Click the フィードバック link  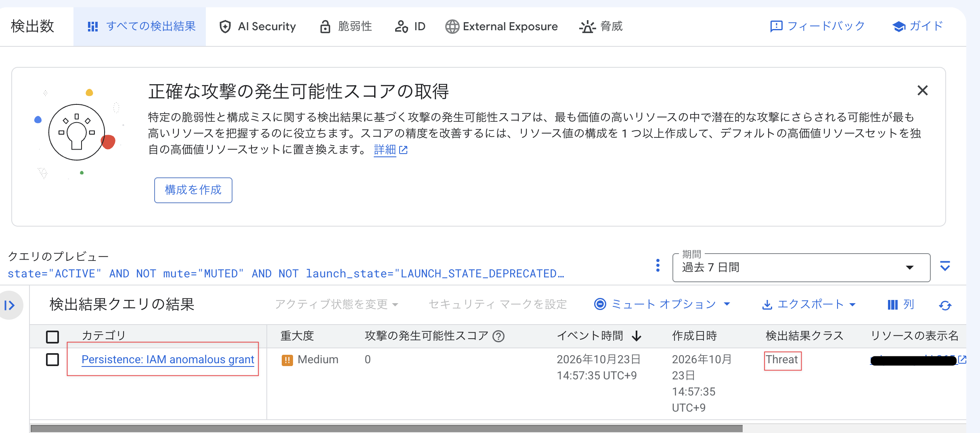coord(817,26)
